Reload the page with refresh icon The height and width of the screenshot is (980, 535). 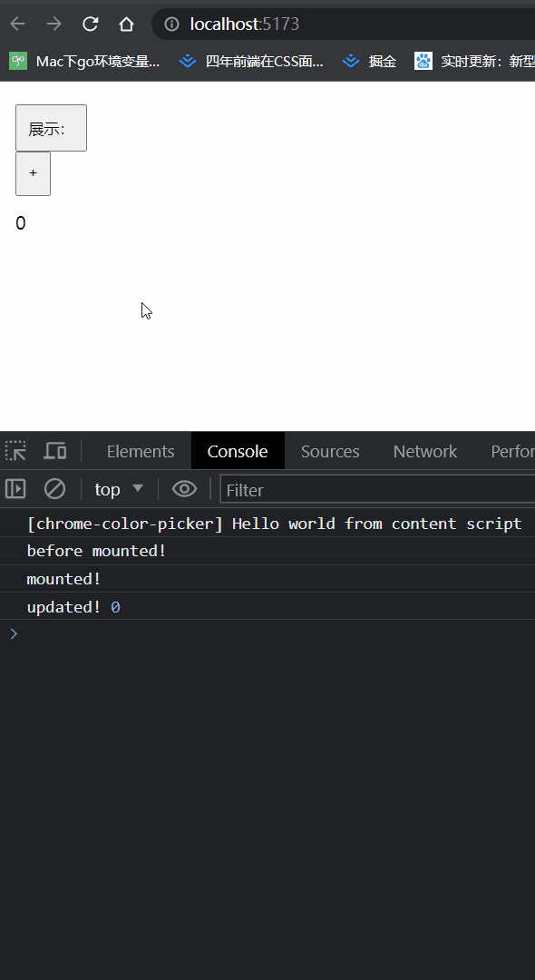91,24
